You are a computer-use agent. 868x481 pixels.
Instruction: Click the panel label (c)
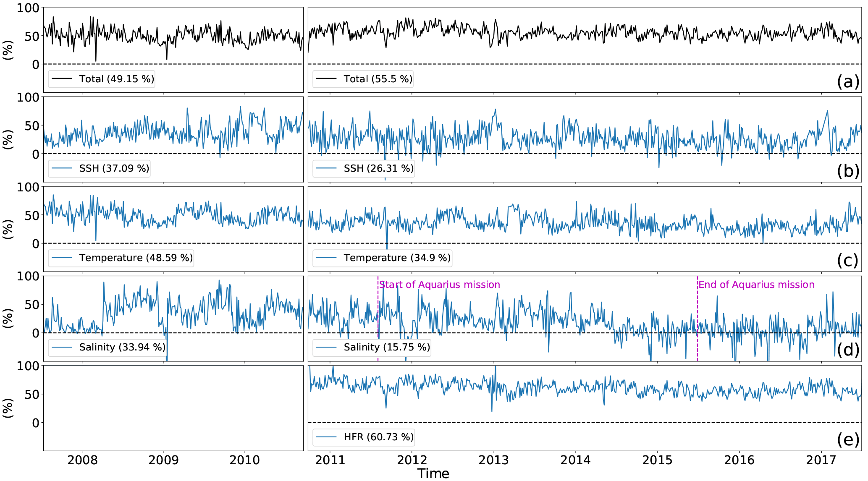(x=848, y=260)
